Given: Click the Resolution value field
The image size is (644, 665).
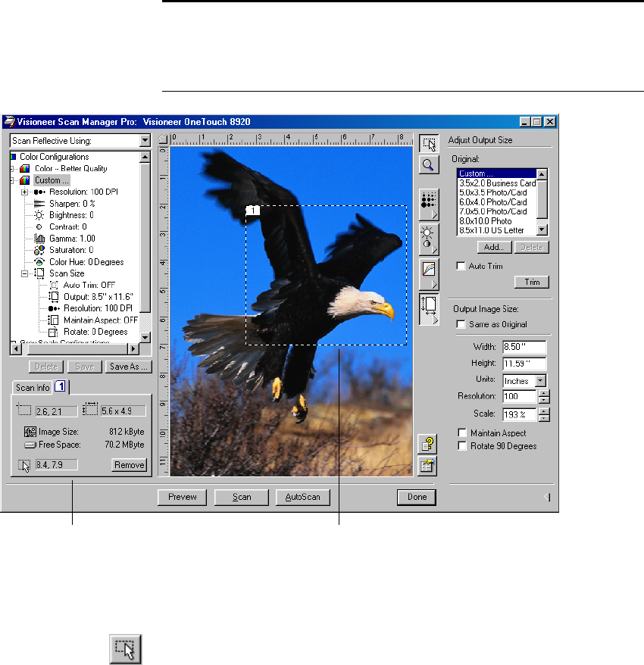Looking at the screenshot, I should (x=520, y=397).
